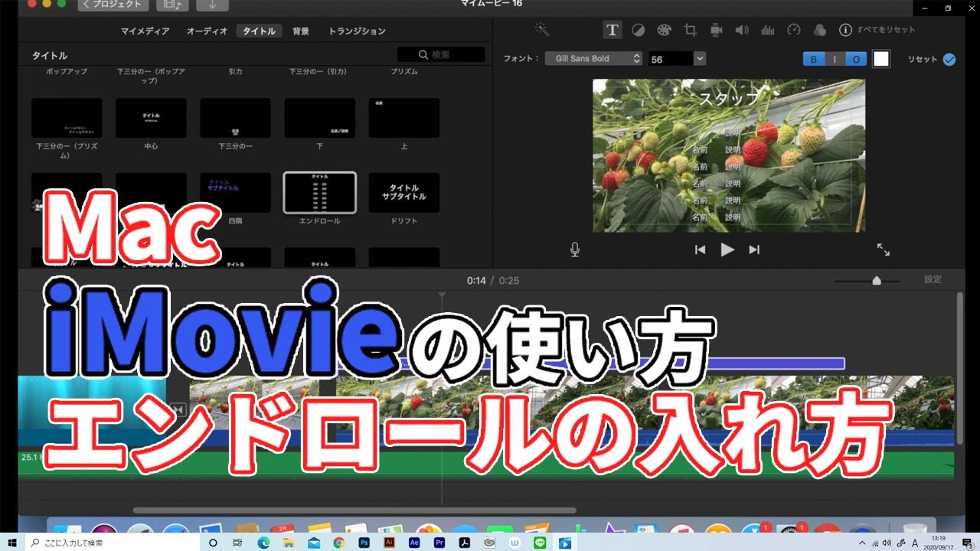
Task: Select the 下 title thumbnail
Action: click(319, 118)
